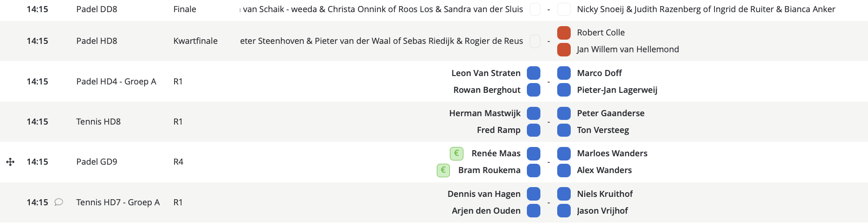Image resolution: width=868 pixels, height=223 pixels.
Task: Toggle the empty box left of Nicky Snoeij
Action: pyautogui.click(x=564, y=9)
